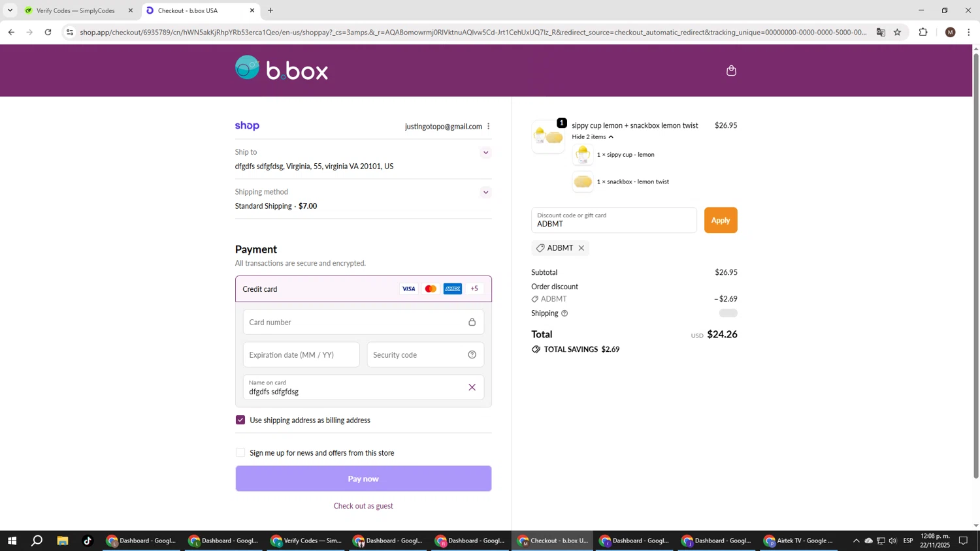Click the Pay now button
The image size is (980, 551).
pyautogui.click(x=363, y=479)
